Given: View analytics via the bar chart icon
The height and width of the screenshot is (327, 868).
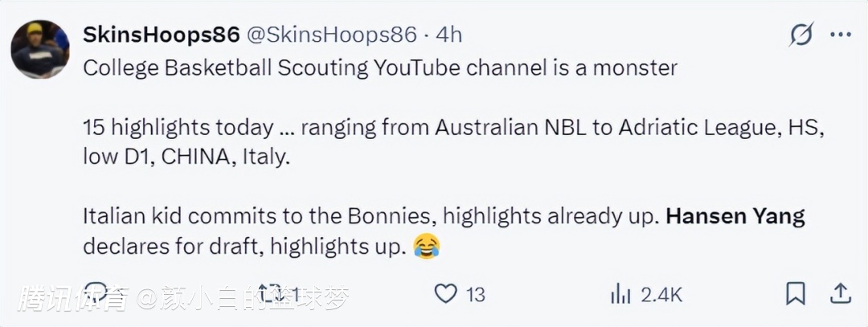Looking at the screenshot, I should coord(620,294).
